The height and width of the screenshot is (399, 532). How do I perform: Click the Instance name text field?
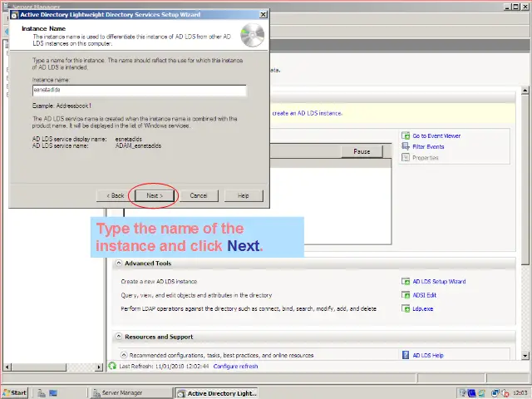click(140, 91)
